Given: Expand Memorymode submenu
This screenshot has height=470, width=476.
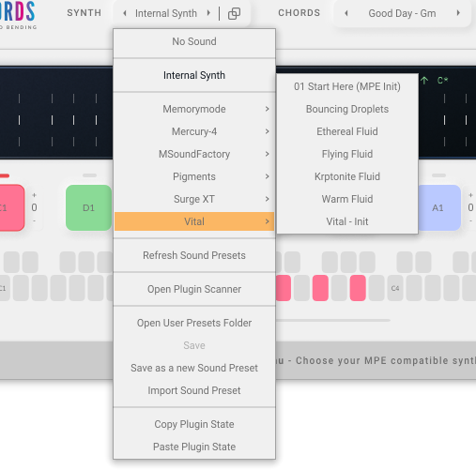Looking at the screenshot, I should [x=194, y=109].
